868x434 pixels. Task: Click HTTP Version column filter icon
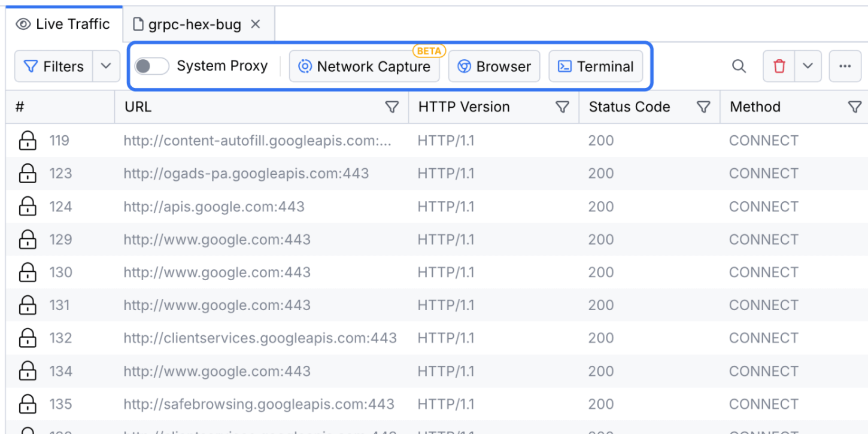click(562, 107)
